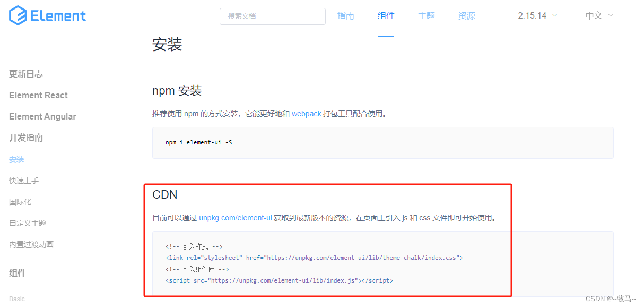Follow the unpkg.com/element-ui link
This screenshot has height=307, width=644.
pos(236,218)
